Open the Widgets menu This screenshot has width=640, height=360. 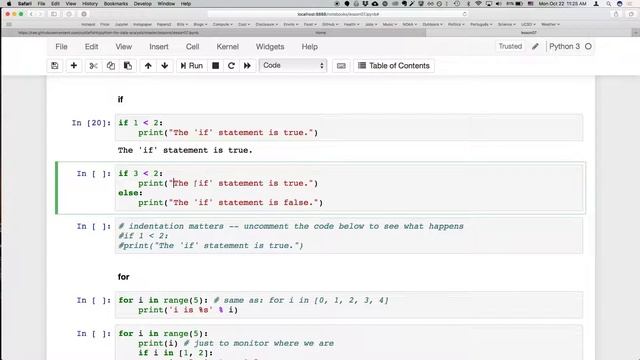[270, 47]
